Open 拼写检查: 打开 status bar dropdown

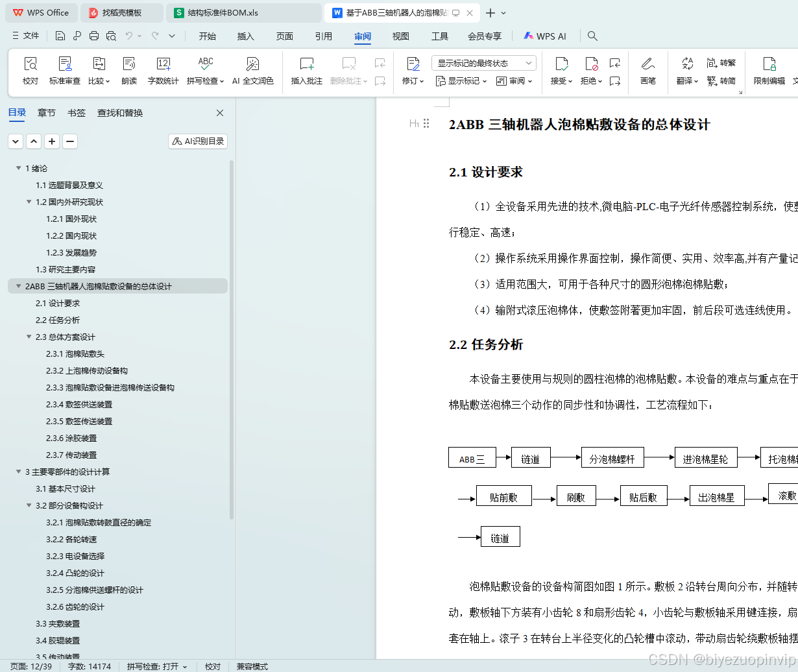pyautogui.click(x=157, y=666)
